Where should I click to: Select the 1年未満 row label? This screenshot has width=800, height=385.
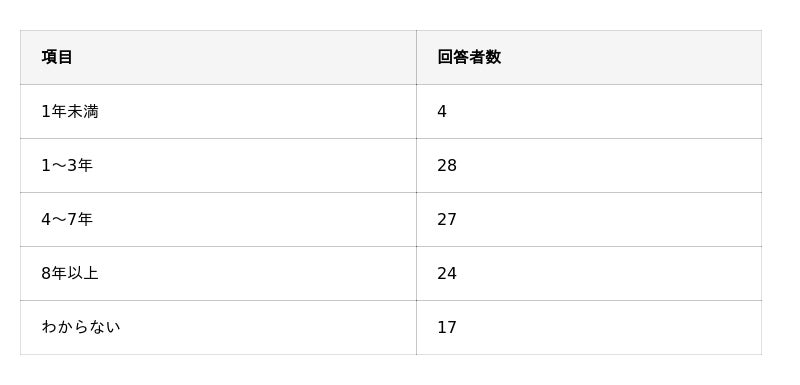pos(70,111)
